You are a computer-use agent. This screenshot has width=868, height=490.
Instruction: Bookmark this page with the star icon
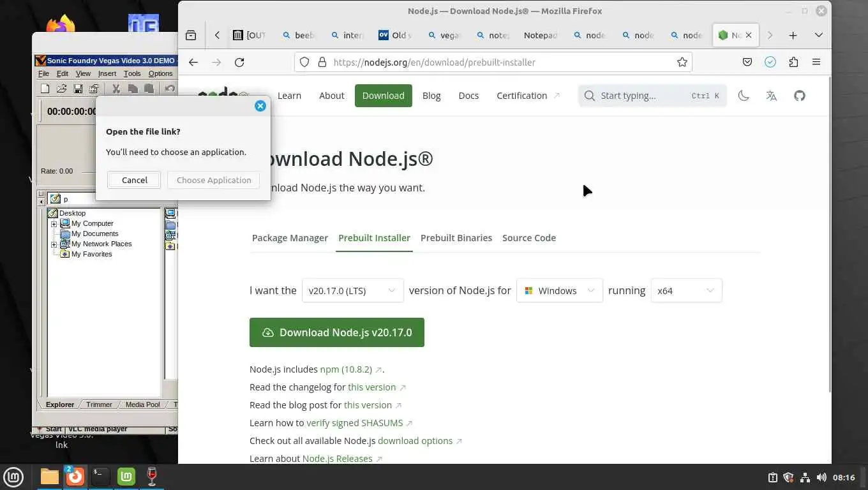pos(682,62)
